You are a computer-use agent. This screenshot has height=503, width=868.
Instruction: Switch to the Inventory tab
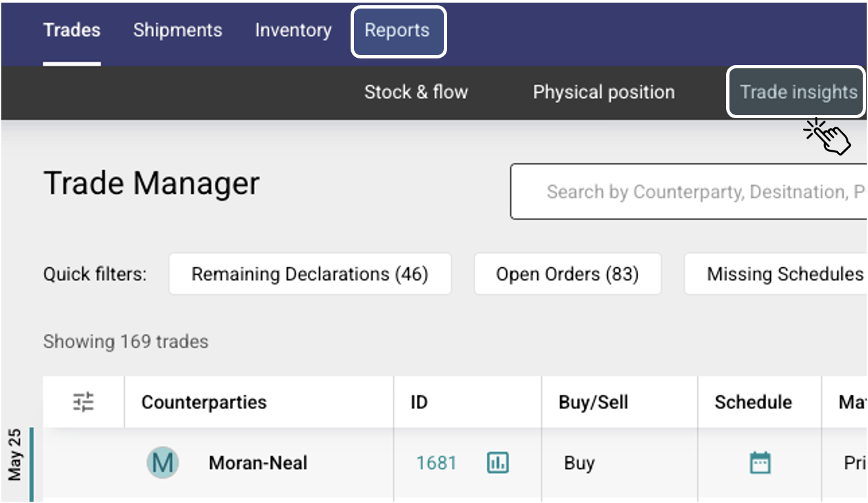coord(292,30)
